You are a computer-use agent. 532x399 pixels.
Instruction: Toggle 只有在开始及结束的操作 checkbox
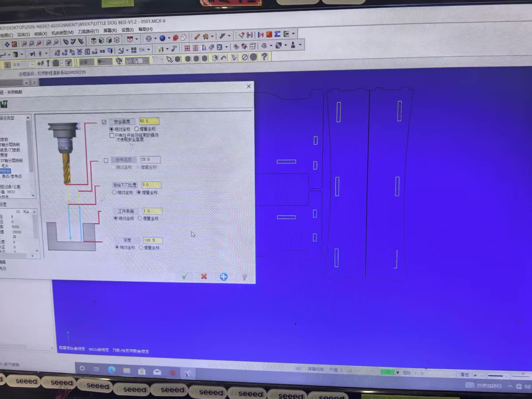112,135
